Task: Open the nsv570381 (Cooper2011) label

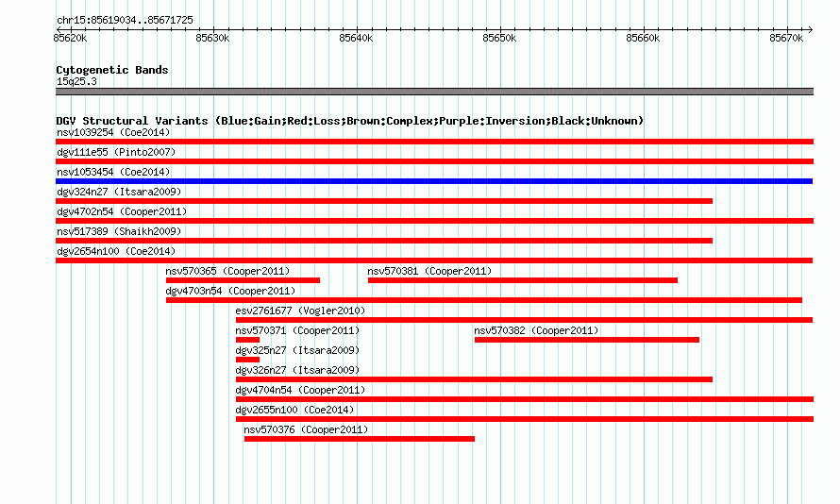Action: tap(429, 271)
